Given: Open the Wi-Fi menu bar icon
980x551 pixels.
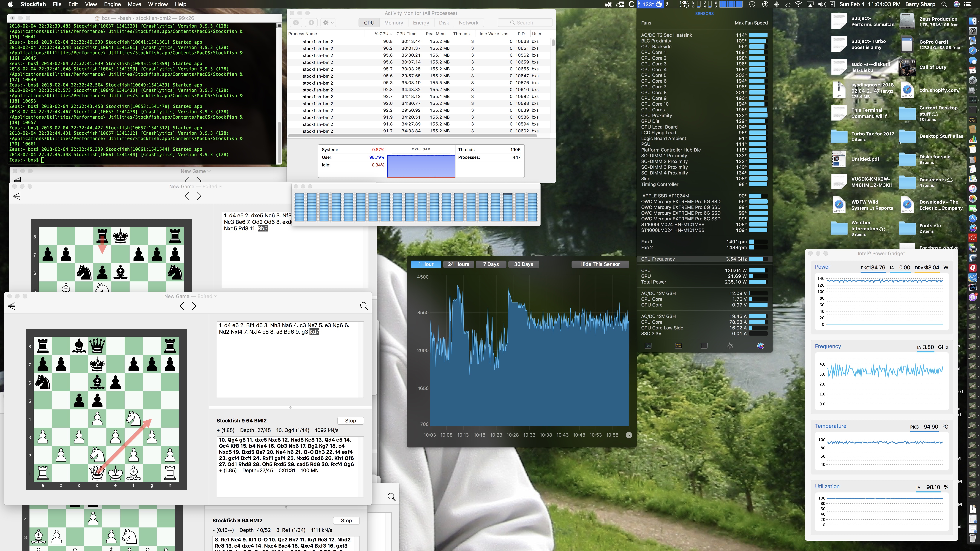Looking at the screenshot, I should [x=799, y=4].
